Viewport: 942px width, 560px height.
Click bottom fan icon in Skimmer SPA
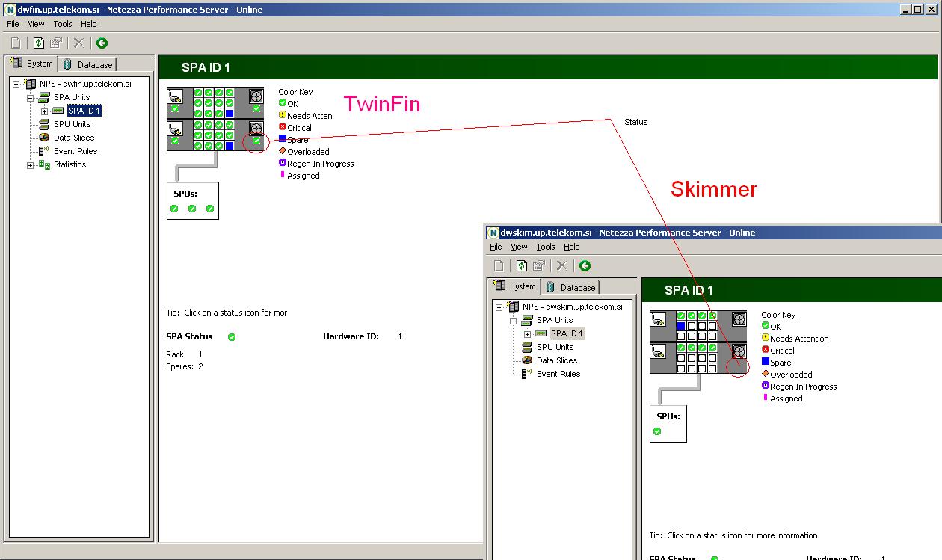(x=739, y=351)
